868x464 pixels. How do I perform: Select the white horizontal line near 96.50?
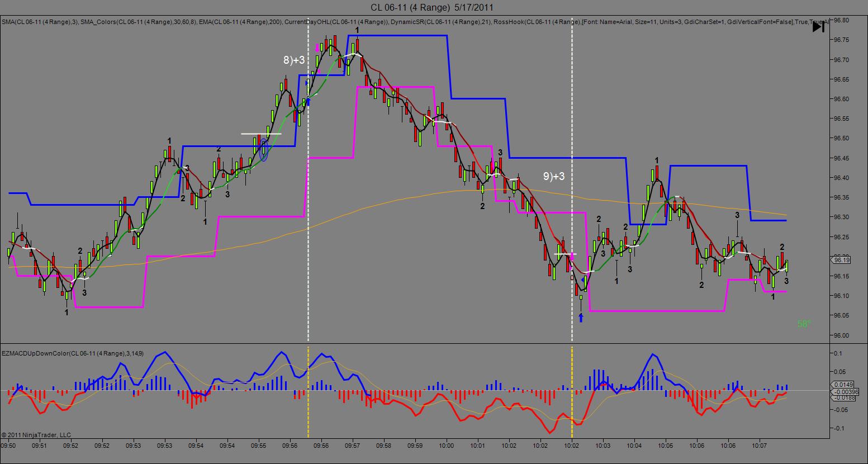(x=261, y=134)
